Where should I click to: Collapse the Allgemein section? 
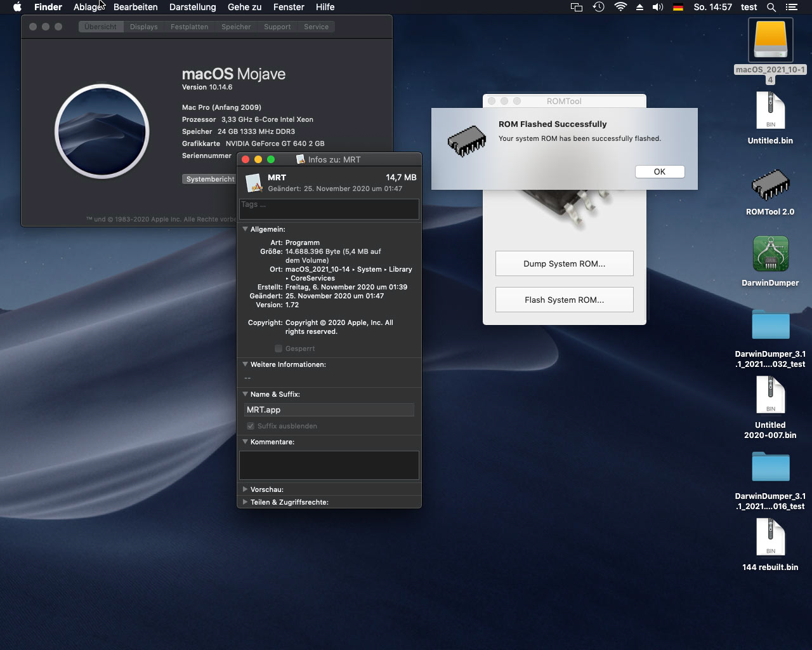245,229
